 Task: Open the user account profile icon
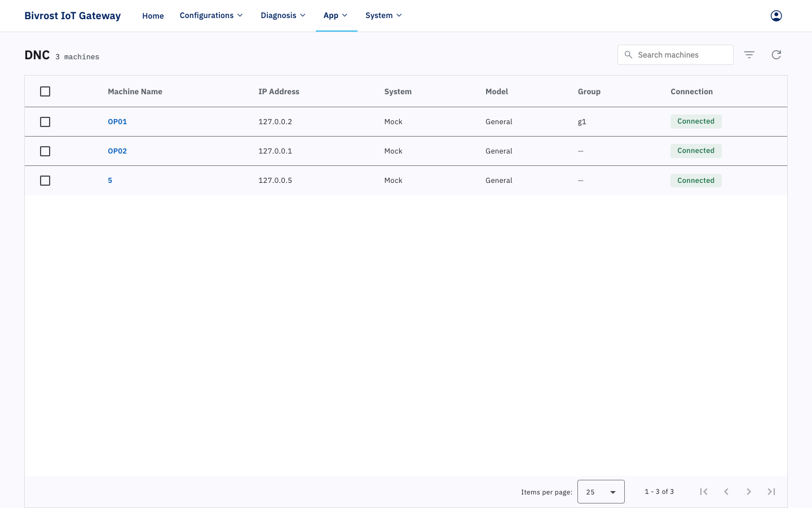click(x=776, y=16)
